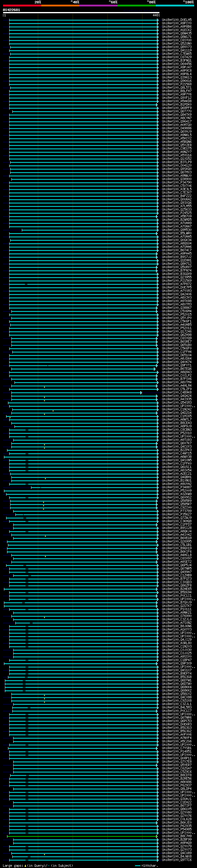The width and height of the screenshot is (197, 868).
Task: Select the UniRef100_Q39613 label
Action: click(x=177, y=78)
